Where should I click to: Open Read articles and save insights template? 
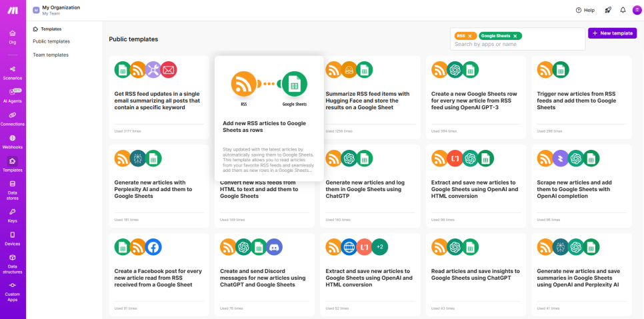[x=475, y=274]
